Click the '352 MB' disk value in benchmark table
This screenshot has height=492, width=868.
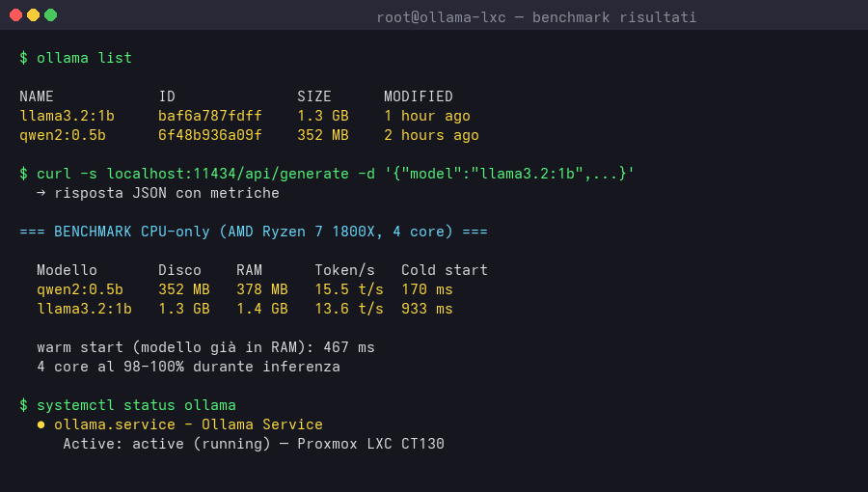pyautogui.click(x=184, y=289)
